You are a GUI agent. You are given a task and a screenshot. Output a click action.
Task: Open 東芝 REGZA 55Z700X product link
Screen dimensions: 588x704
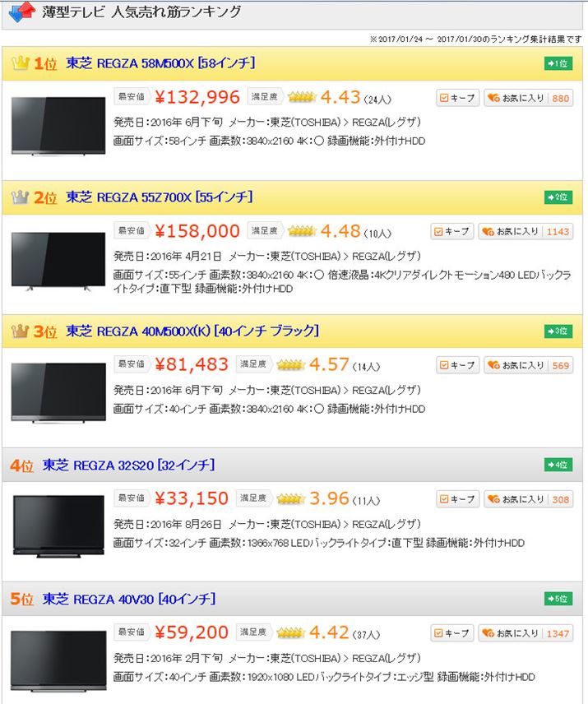pos(159,197)
